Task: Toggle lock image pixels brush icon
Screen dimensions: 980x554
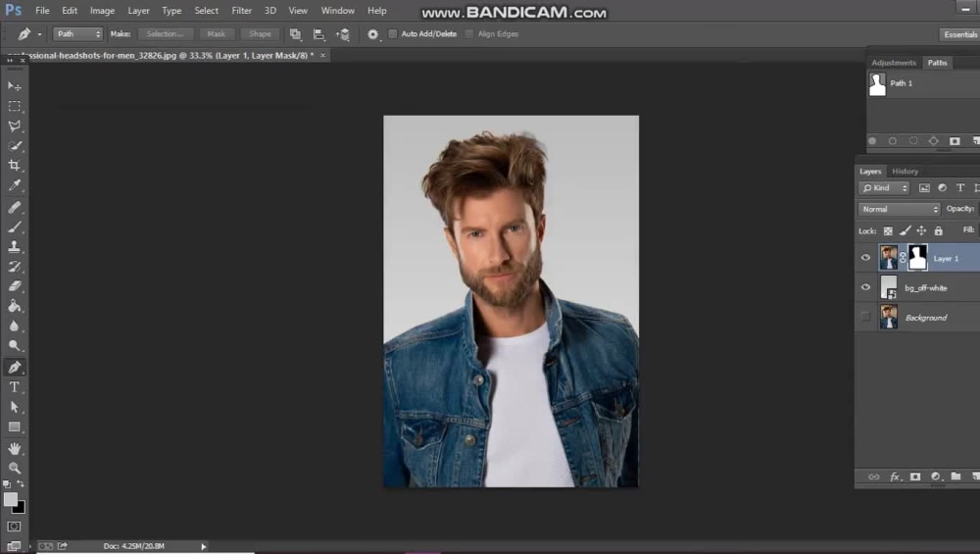Action: [x=905, y=230]
